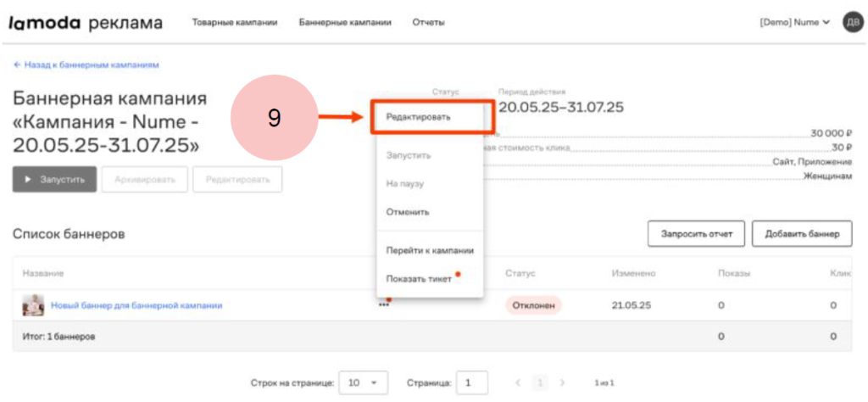Open Баннерные кампании tab
868x402 pixels.
(x=346, y=23)
